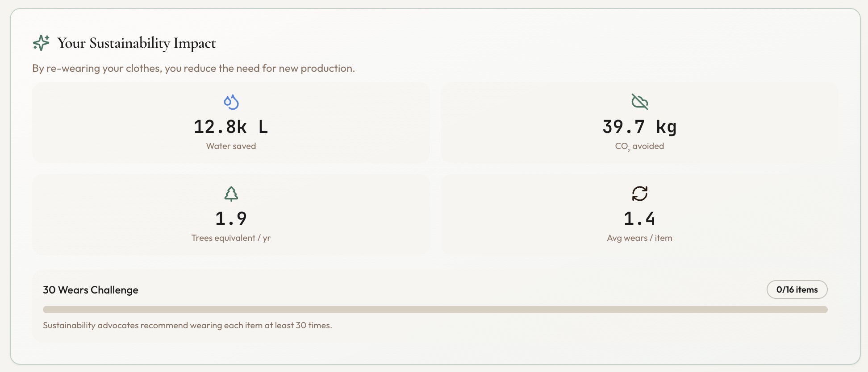Click the sustainability advocates recommendation text
The height and width of the screenshot is (372, 868).
pyautogui.click(x=188, y=325)
